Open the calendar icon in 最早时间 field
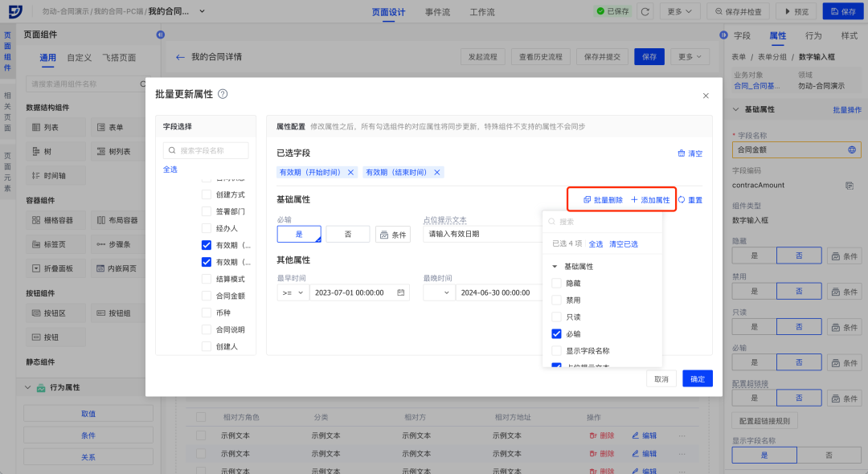The width and height of the screenshot is (868, 474). (x=400, y=293)
